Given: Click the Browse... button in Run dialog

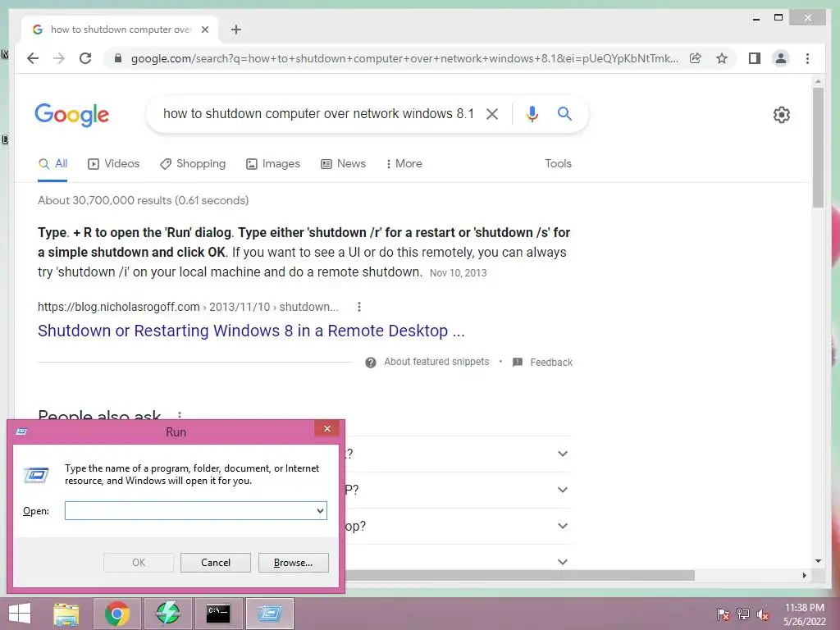Looking at the screenshot, I should (x=293, y=563).
